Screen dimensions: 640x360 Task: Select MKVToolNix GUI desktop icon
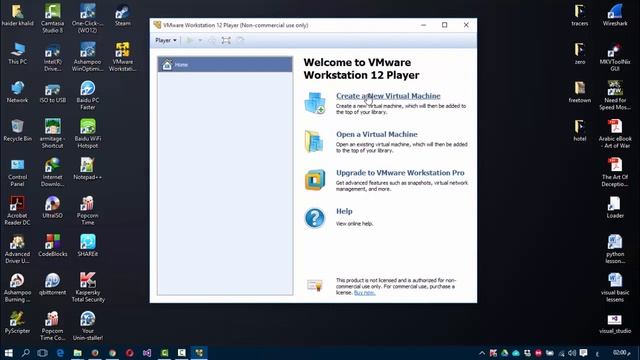point(615,57)
